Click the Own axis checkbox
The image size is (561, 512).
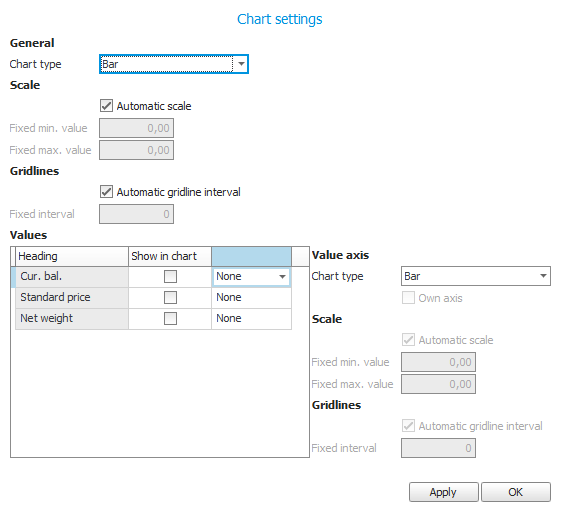click(408, 298)
